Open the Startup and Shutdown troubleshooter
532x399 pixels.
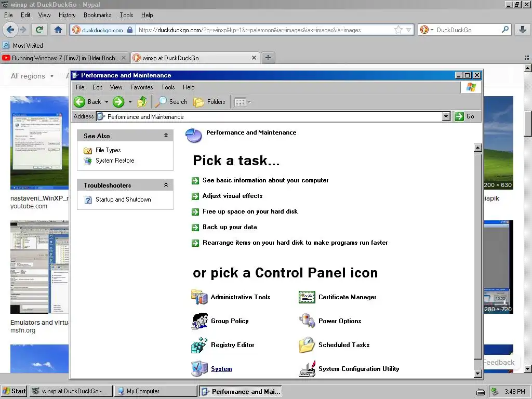coord(123,199)
